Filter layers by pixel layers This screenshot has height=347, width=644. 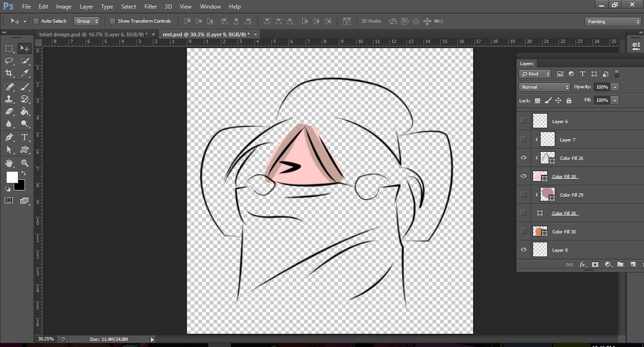(x=560, y=74)
